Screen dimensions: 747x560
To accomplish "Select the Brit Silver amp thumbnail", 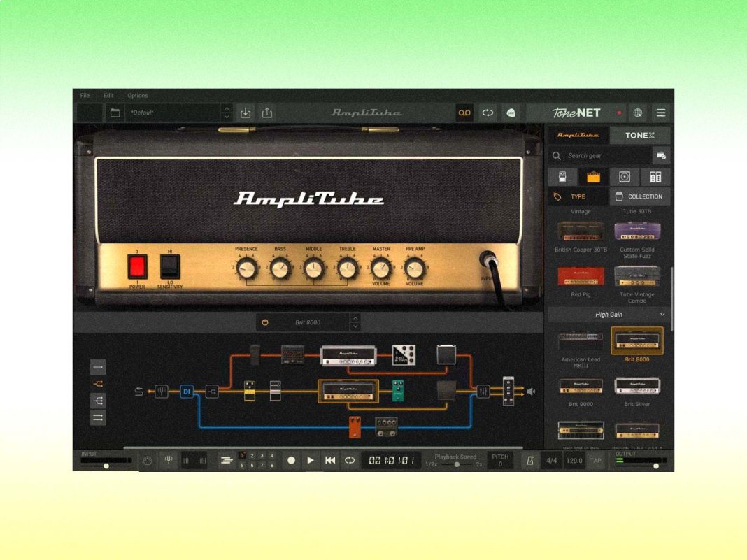I will (637, 387).
